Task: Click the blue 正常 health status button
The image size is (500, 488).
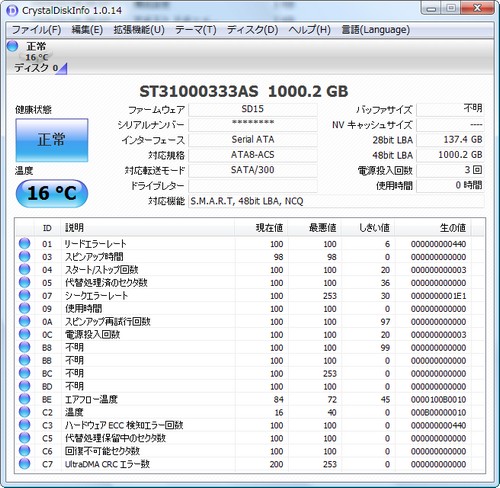Action: 52,140
